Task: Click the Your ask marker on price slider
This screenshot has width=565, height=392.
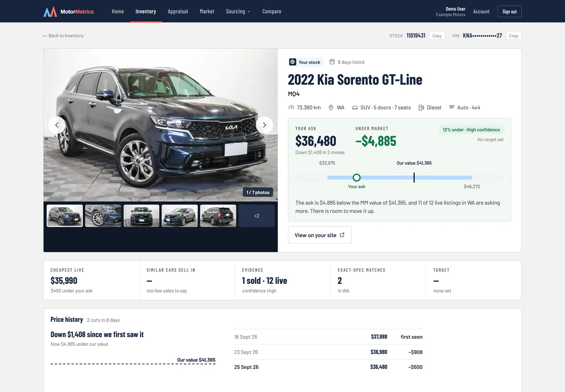Action: coord(356,178)
